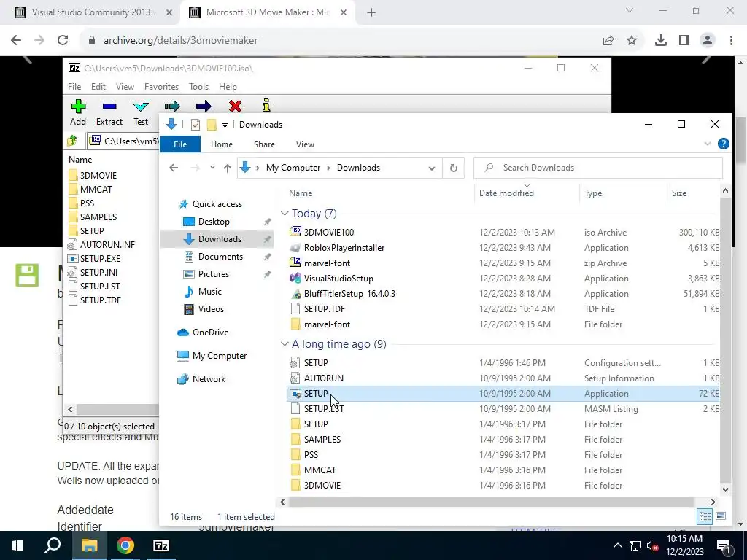Image resolution: width=747 pixels, height=560 pixels.
Task: Open 7-Zip Tools menu
Action: [x=198, y=87]
